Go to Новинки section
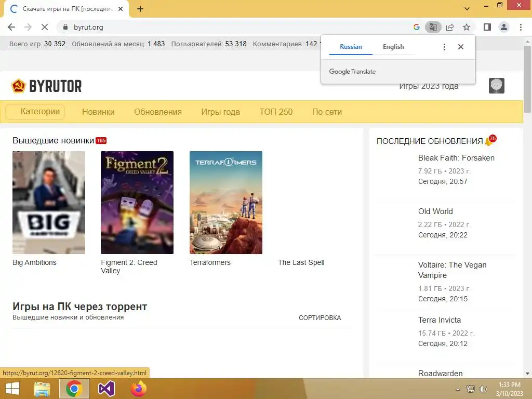 click(98, 112)
